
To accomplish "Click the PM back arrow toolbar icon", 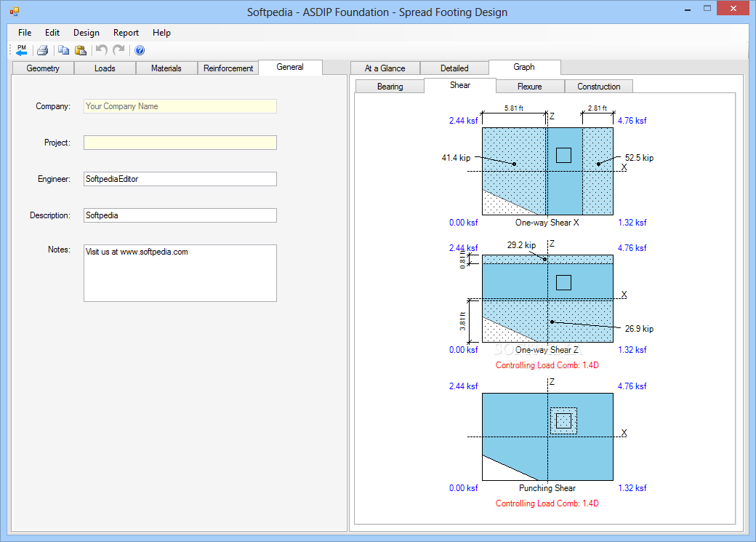I will pyautogui.click(x=22, y=50).
